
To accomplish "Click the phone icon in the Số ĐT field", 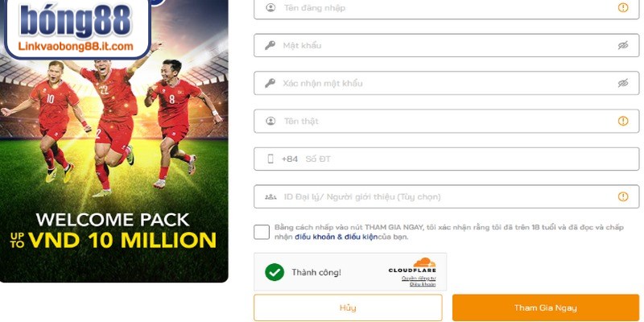I will pos(270,159).
